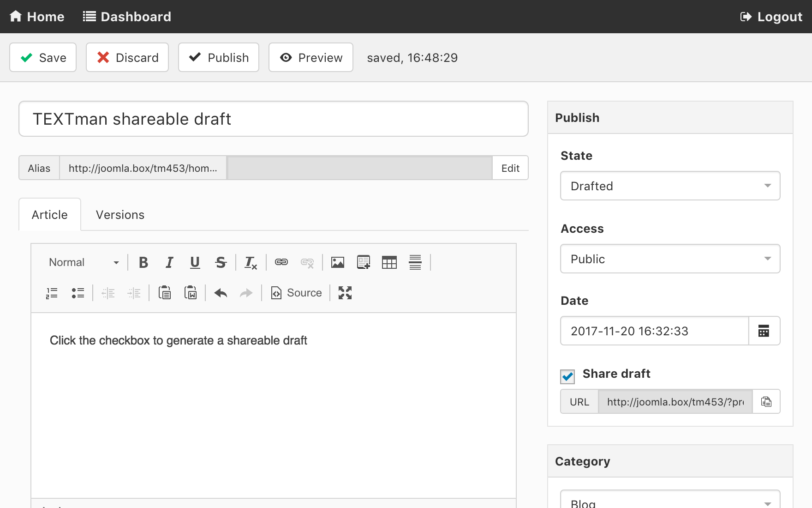Maximize the editor with fullscreen icon
The width and height of the screenshot is (812, 508).
point(345,293)
